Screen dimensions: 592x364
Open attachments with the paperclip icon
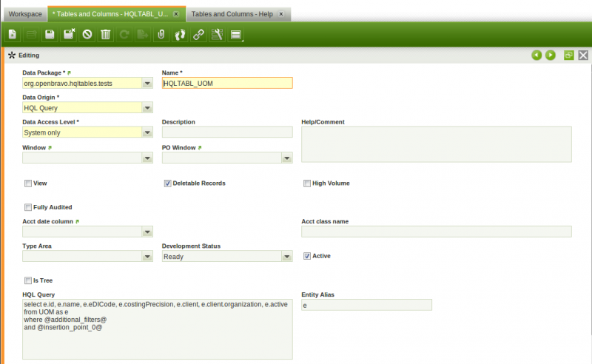click(161, 35)
